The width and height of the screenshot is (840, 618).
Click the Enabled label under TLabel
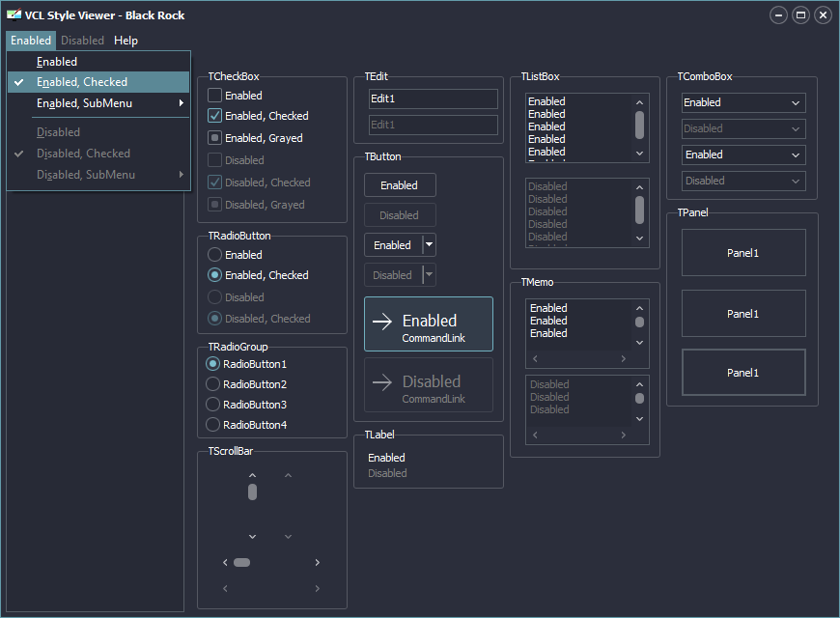pos(386,458)
